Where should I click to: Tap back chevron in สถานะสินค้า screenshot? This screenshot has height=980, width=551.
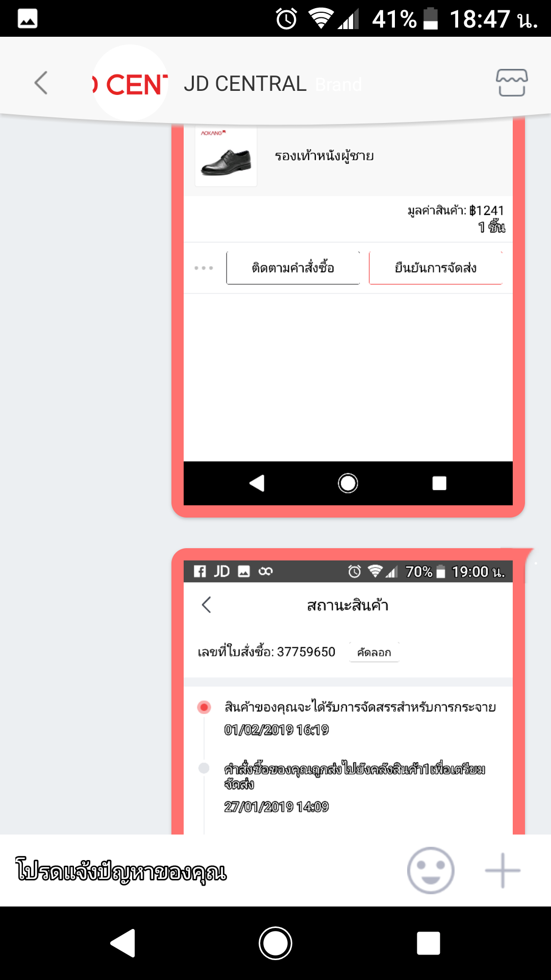(x=206, y=605)
